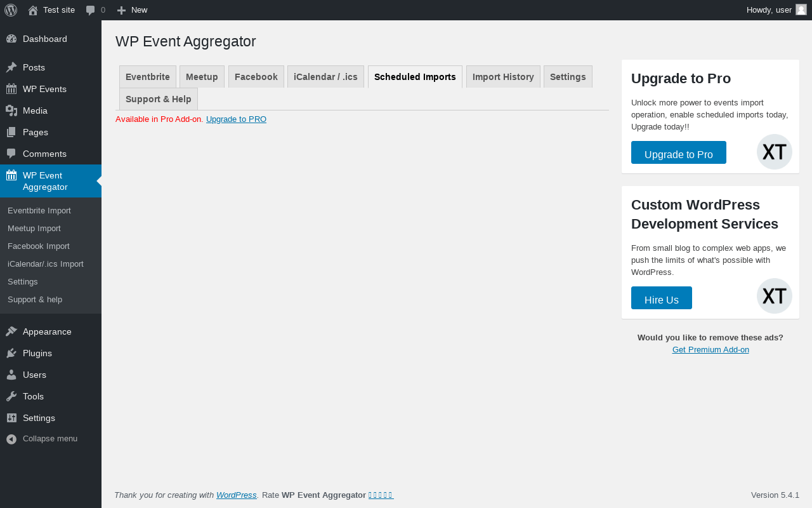
Task: Click the Comments icon in sidebar
Action: point(11,154)
